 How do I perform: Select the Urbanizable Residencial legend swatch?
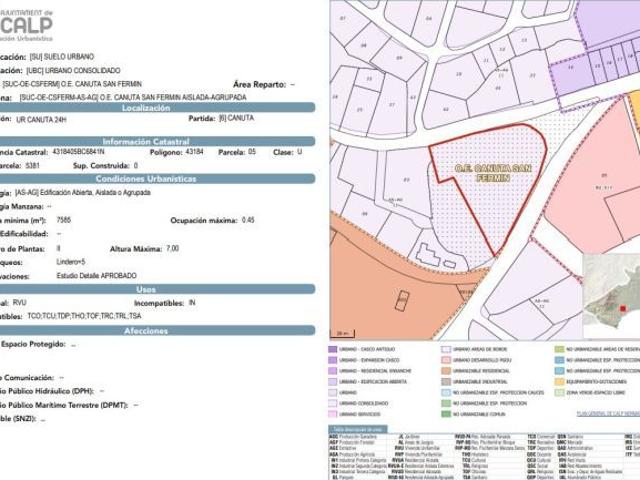[444, 371]
